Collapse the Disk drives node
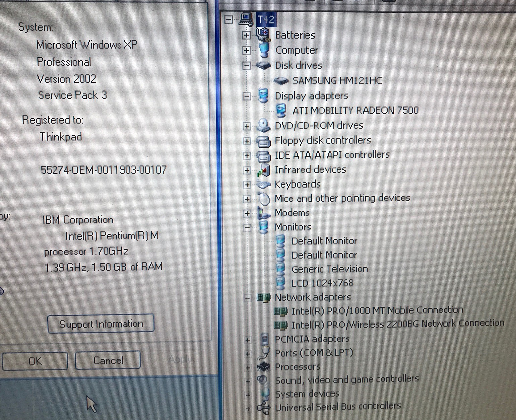 247,66
